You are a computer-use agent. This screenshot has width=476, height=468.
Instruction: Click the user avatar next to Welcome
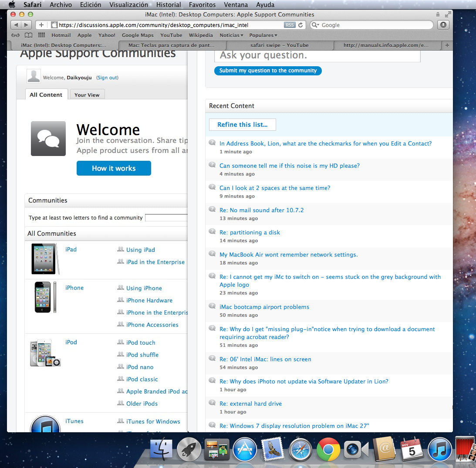34,76
